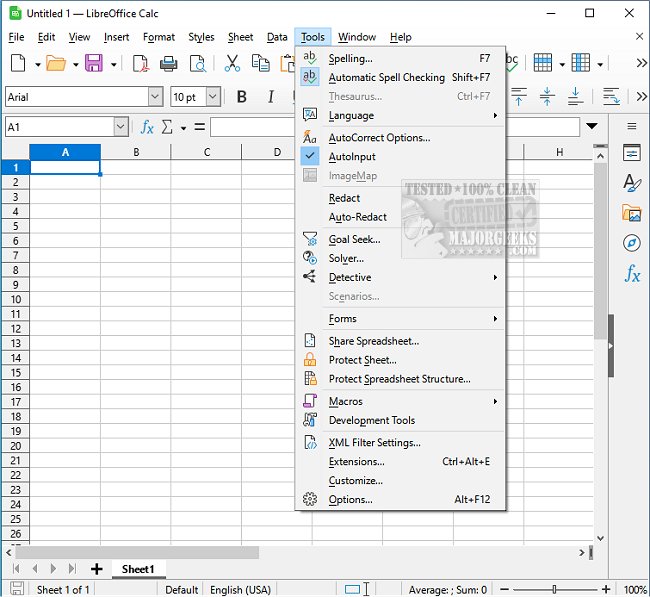Image resolution: width=650 pixels, height=597 pixels.
Task: Click the add new sheet plus button
Action: [97, 569]
